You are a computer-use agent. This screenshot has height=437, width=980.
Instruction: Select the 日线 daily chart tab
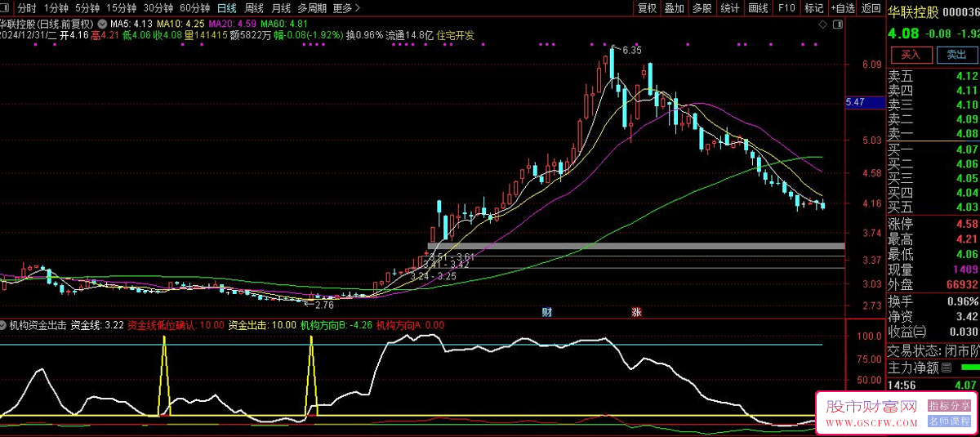coord(226,8)
